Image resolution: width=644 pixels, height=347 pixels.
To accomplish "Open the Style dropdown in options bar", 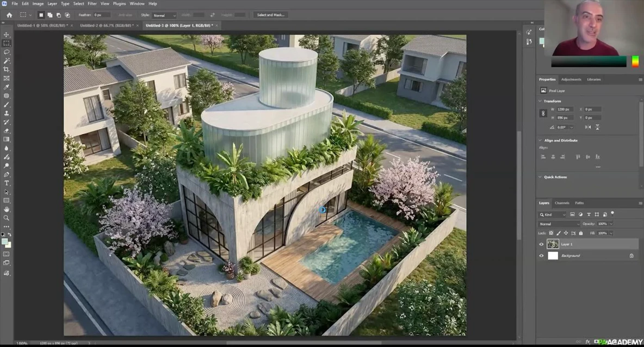I will (164, 15).
